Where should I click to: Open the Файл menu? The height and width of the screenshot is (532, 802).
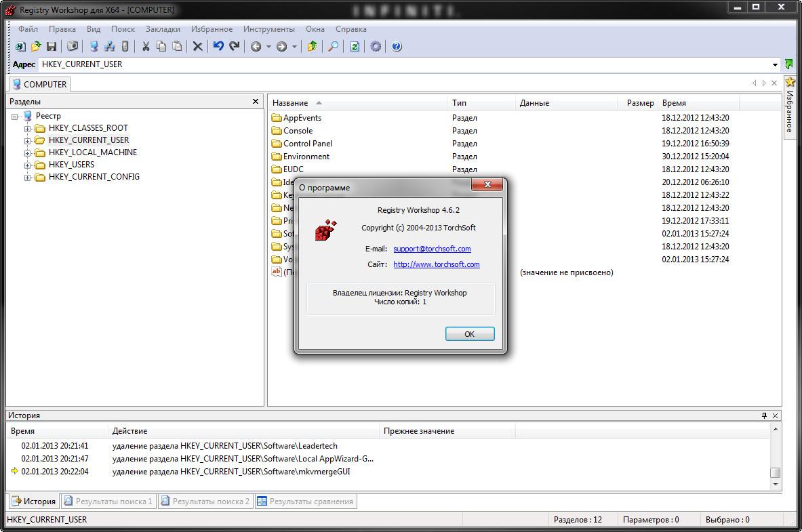28,29
